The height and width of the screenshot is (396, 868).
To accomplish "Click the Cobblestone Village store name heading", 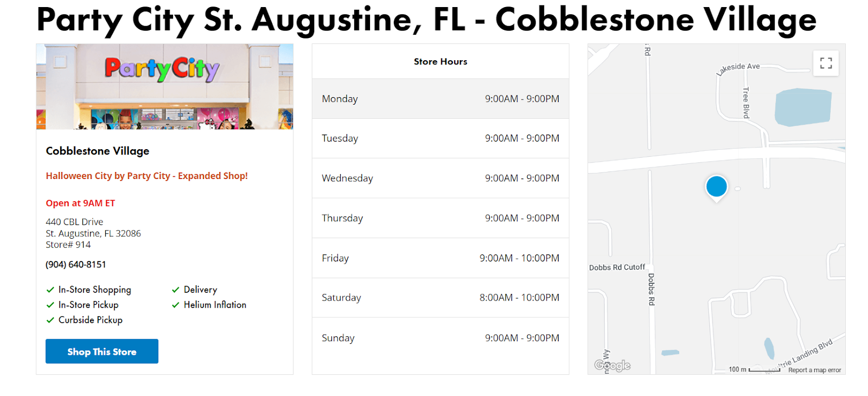I will pyautogui.click(x=98, y=151).
